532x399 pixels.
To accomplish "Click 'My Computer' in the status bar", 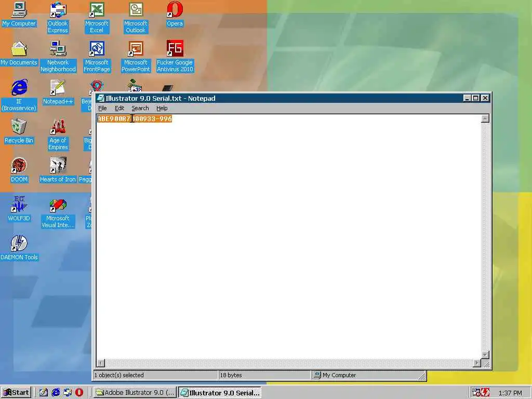I will click(339, 375).
